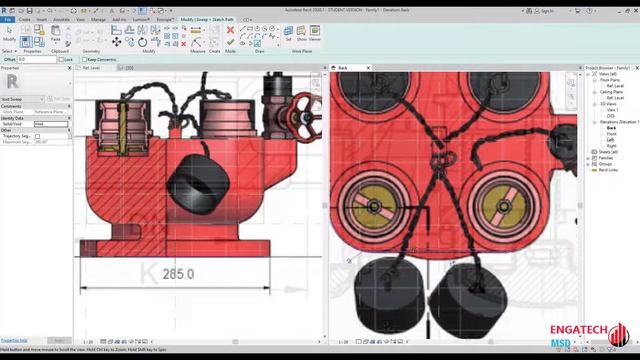Click the Paste clipboard icon
The width and height of the screenshot is (640, 360).
(x=56, y=31)
